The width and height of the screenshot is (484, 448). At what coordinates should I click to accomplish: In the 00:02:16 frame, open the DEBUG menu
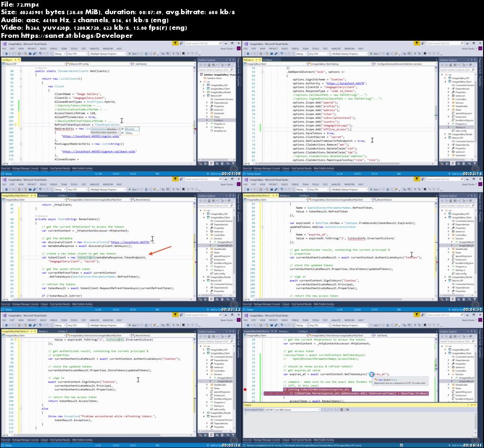pos(295,49)
